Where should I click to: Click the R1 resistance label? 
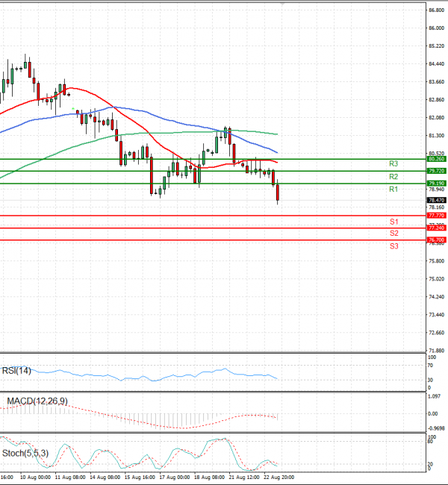click(x=393, y=189)
